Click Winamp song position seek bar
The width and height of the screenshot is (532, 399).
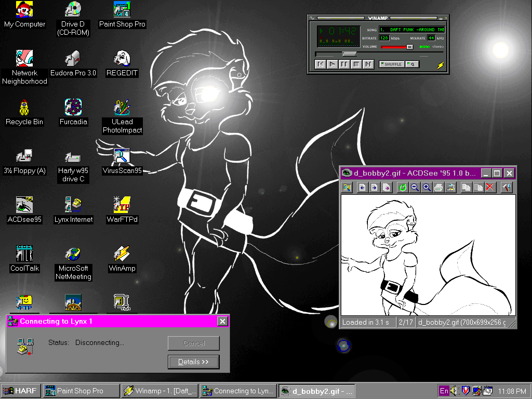click(x=379, y=54)
